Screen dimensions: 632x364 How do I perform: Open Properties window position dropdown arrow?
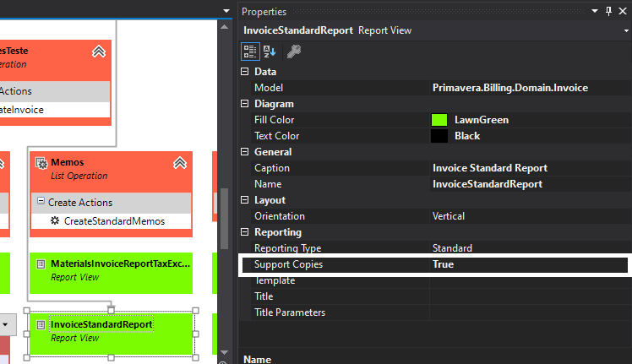coord(595,11)
